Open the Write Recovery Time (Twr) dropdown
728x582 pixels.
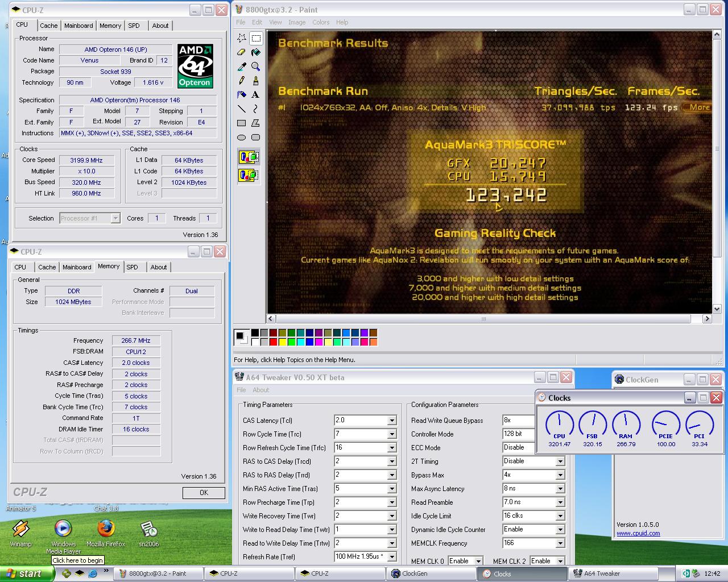point(392,516)
